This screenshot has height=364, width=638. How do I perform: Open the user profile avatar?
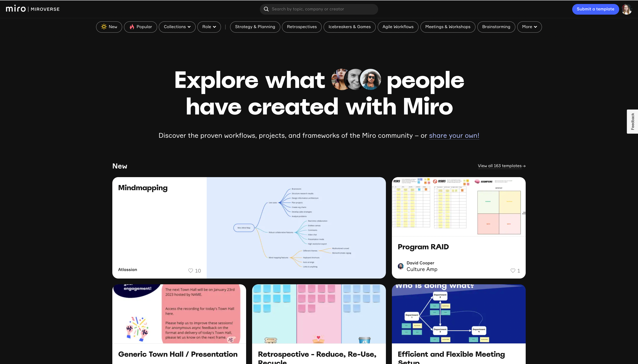[x=627, y=9]
